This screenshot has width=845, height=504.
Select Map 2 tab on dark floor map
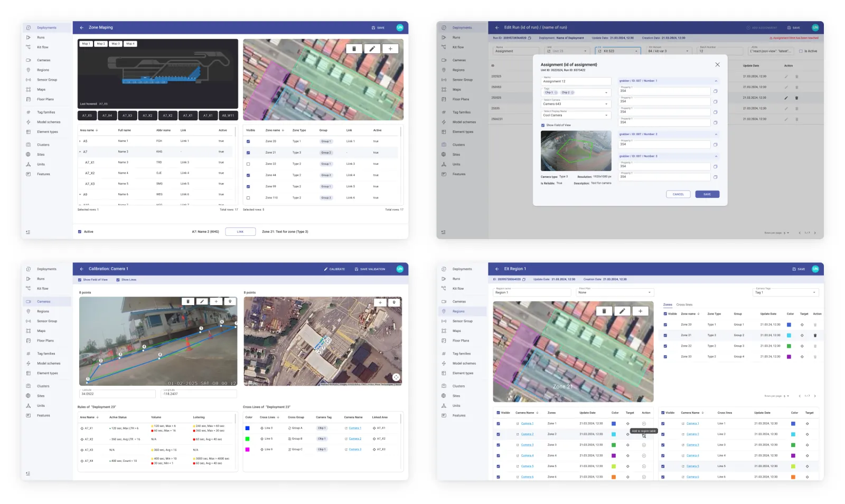[100, 44]
